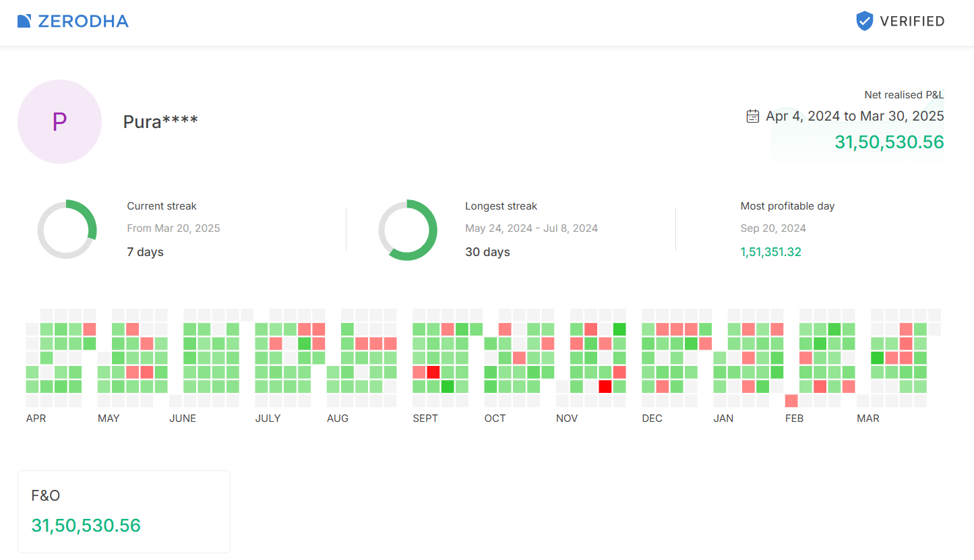This screenshot has height=560, width=974.
Task: Click the Apr 4, 2024 to Mar 30, 2025 date range
Action: (855, 116)
